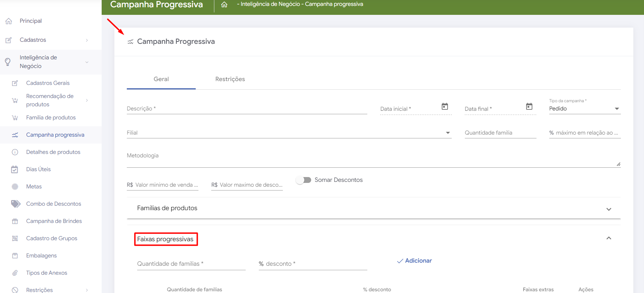The height and width of the screenshot is (293, 644).
Task: Click the Combo de Descontos tag icon
Action: (16, 204)
